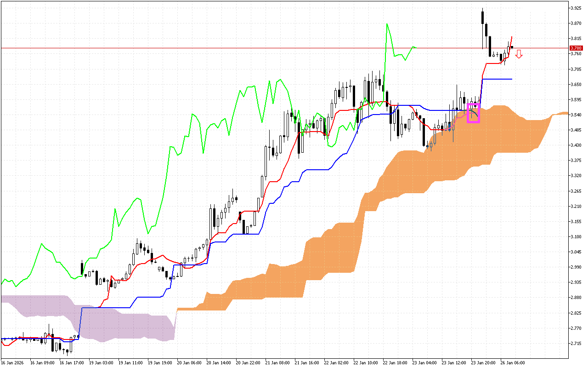The width and height of the screenshot is (588, 368).
Task: Click the 3.540 price axis label
Action: point(576,115)
